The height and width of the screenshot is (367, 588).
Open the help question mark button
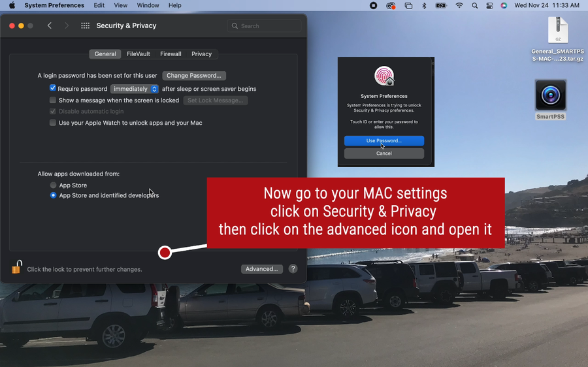tap(293, 269)
